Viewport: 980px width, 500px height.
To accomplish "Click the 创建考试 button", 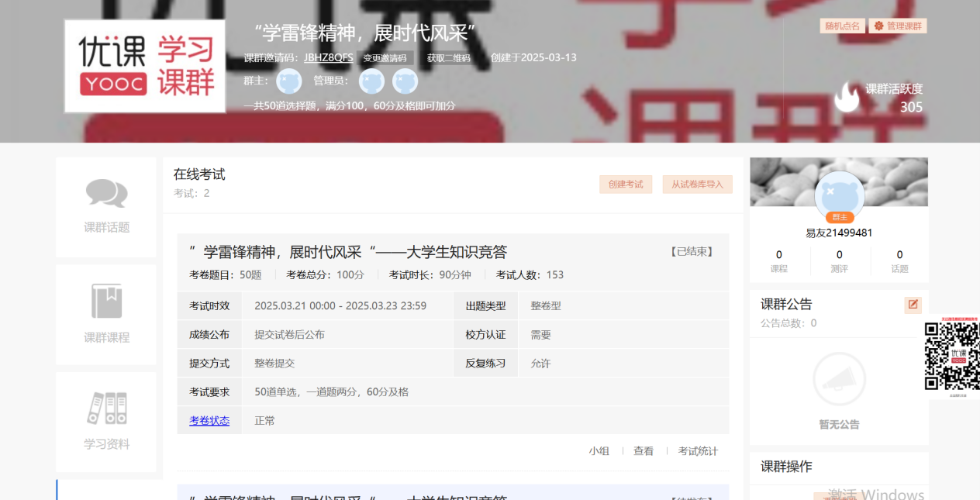I will (x=626, y=184).
